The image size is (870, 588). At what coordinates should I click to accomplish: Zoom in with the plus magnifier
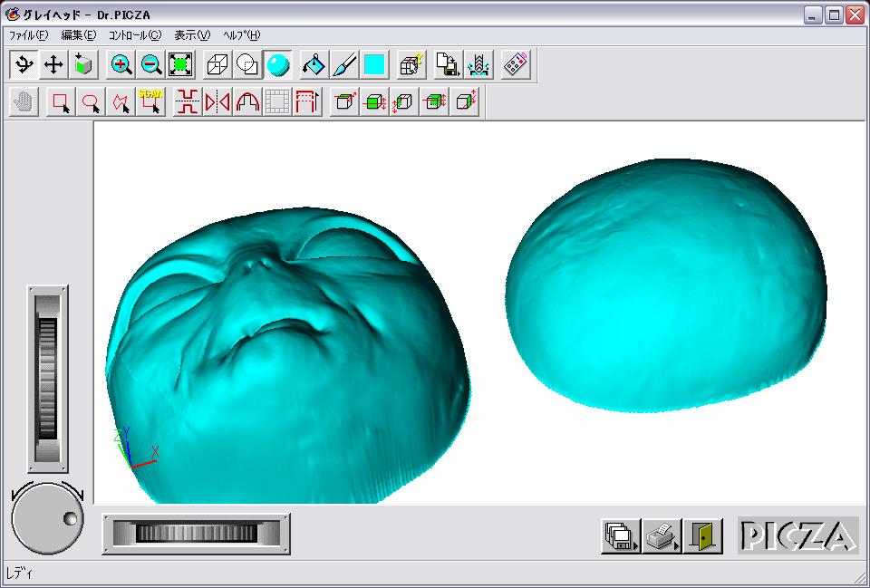(x=121, y=65)
